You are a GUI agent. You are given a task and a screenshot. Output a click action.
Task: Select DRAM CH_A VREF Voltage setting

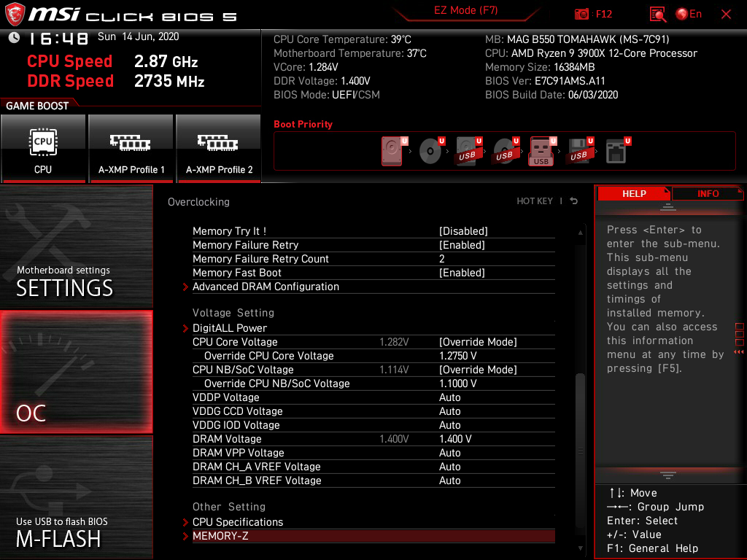tap(373, 467)
